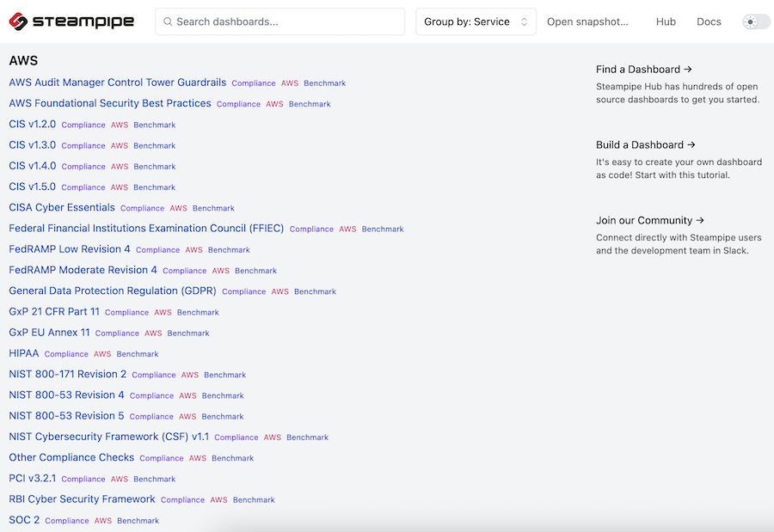Click the Find a Dashboard arrow link
The height and width of the screenshot is (532, 774).
pos(643,69)
